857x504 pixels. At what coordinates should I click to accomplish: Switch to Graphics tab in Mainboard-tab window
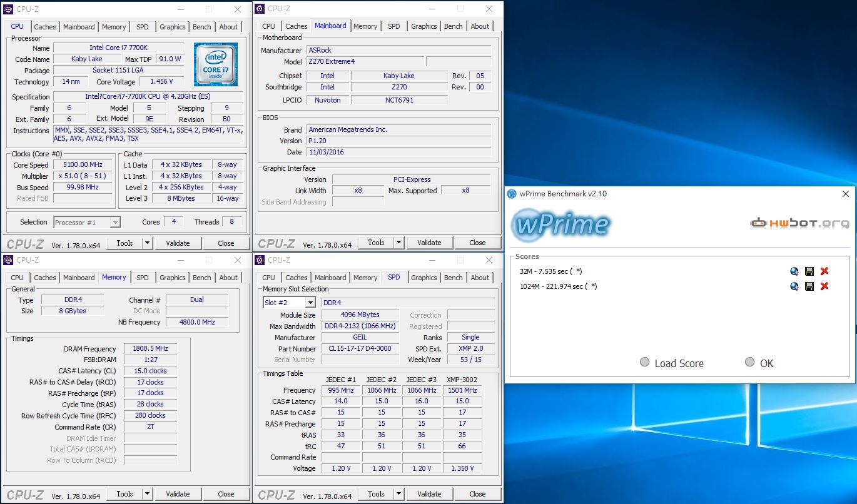tap(424, 26)
